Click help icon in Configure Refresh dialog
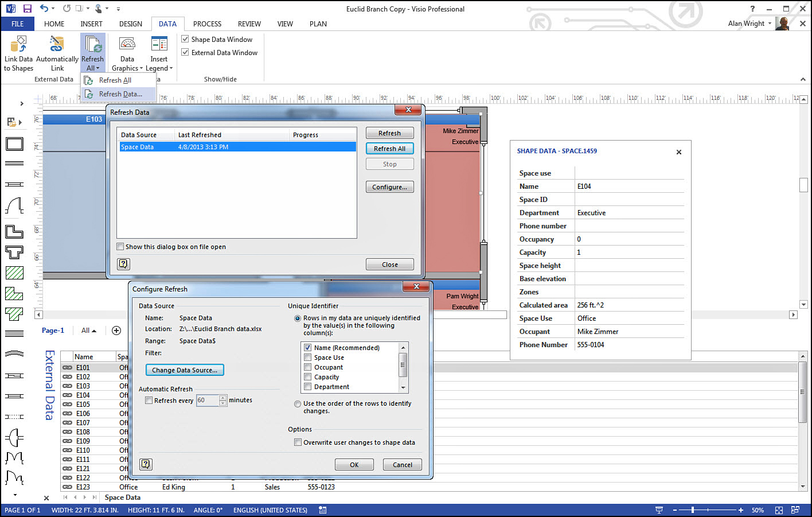The width and height of the screenshot is (812, 517). click(146, 464)
